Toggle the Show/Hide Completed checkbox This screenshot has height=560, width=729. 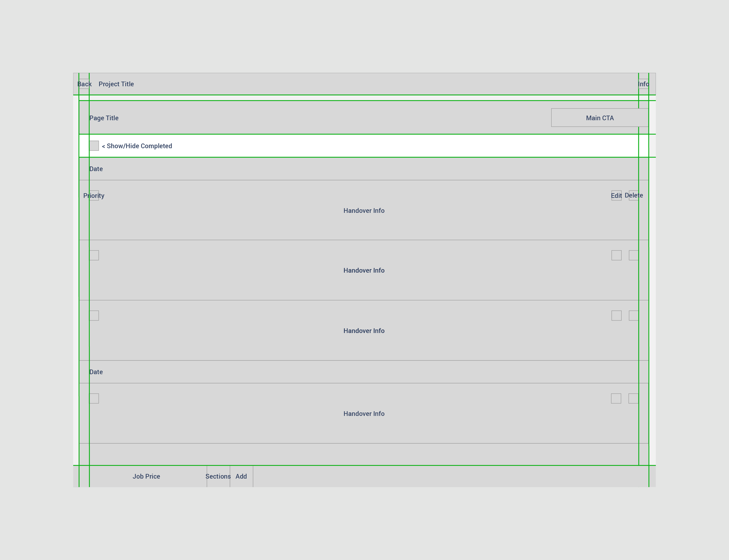(x=94, y=146)
